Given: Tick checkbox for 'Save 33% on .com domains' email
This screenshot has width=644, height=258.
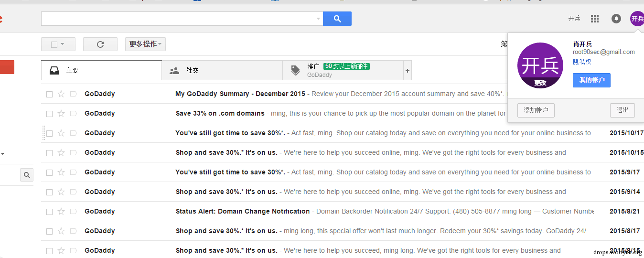Looking at the screenshot, I should (49, 114).
